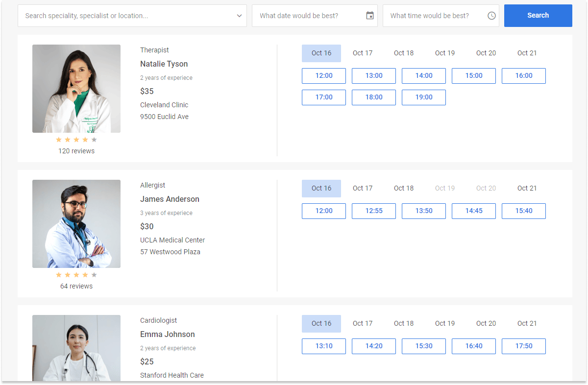The height and width of the screenshot is (385, 588).
Task: Book the 15:40 slot with James Anderson
Action: coord(524,211)
